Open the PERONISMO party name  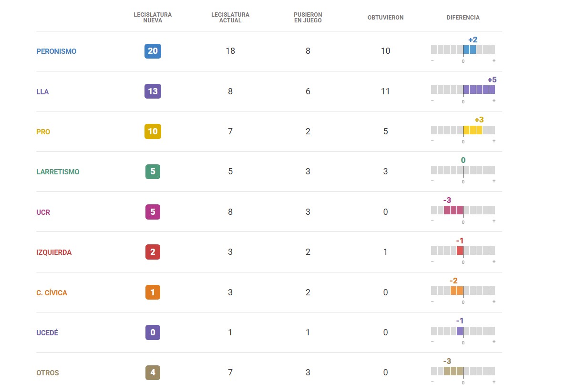pos(56,51)
